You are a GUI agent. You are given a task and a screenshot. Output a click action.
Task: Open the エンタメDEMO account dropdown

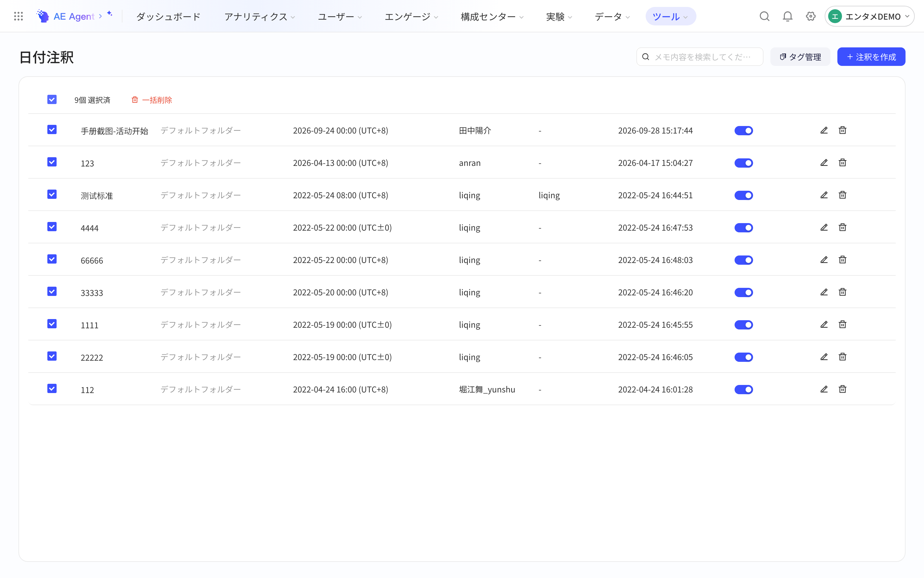(869, 16)
